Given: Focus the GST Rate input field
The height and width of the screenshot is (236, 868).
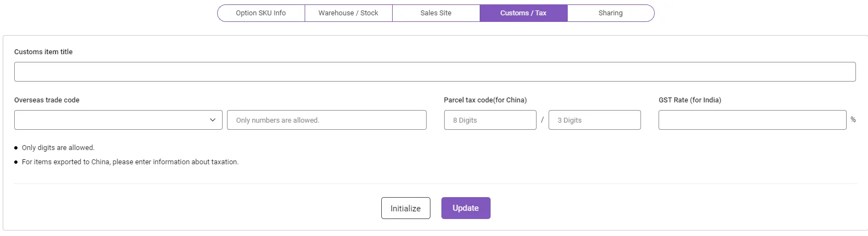Looking at the screenshot, I should pos(752,120).
